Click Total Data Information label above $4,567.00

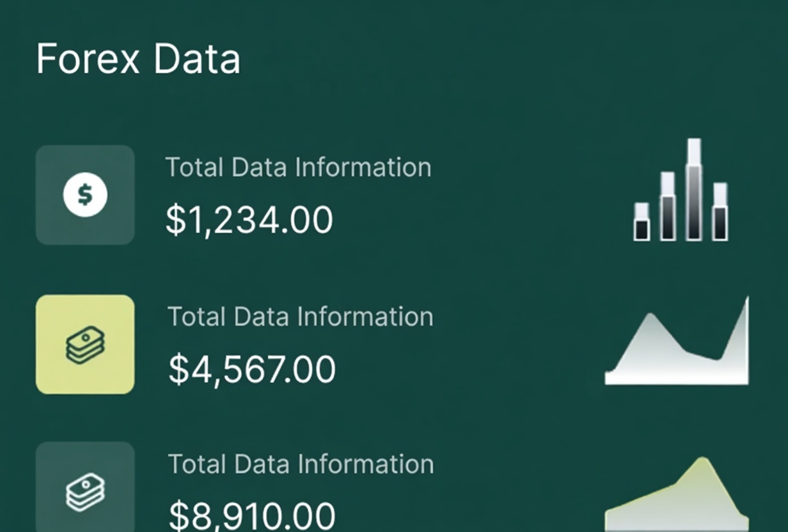[300, 317]
